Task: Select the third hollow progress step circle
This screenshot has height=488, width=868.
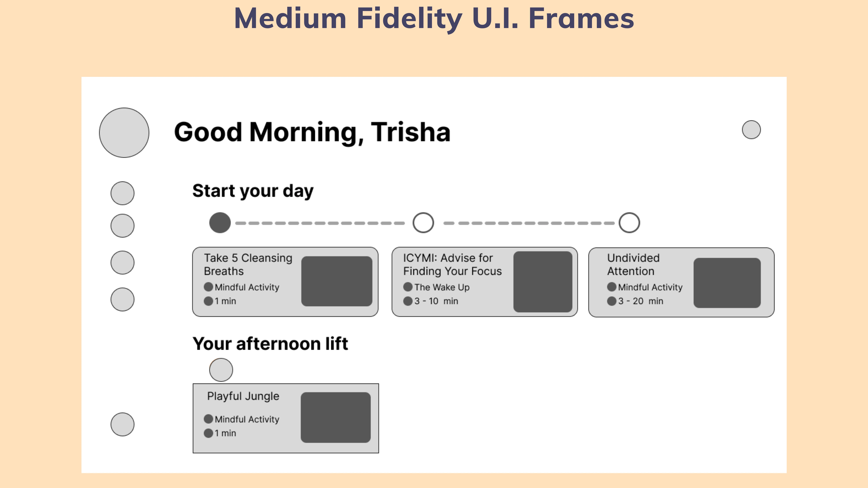Action: tap(629, 223)
